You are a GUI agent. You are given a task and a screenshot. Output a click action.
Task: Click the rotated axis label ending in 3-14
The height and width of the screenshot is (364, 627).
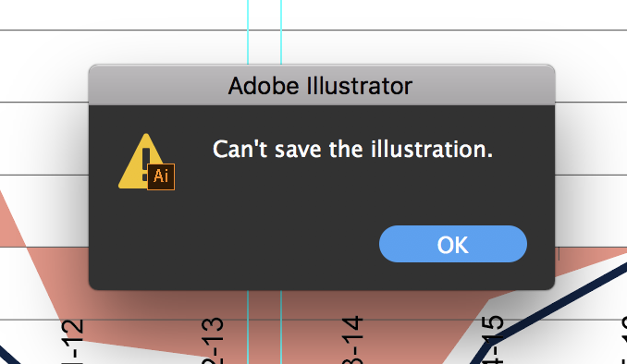[352, 340]
